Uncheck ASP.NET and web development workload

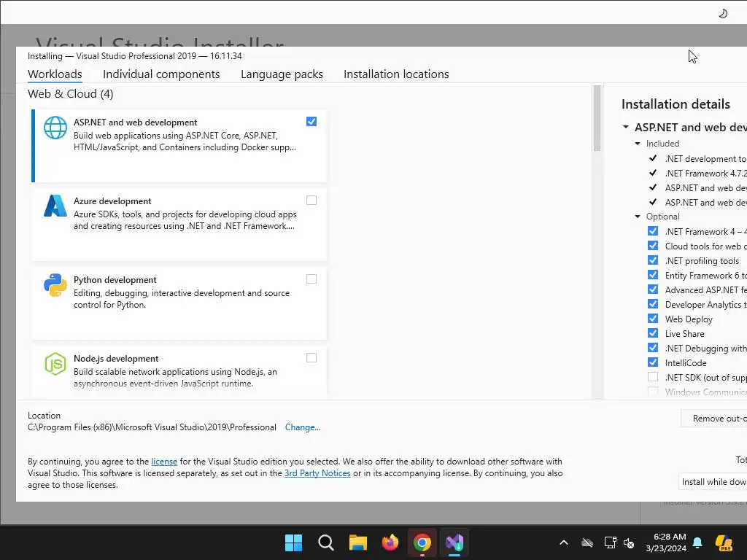click(311, 122)
